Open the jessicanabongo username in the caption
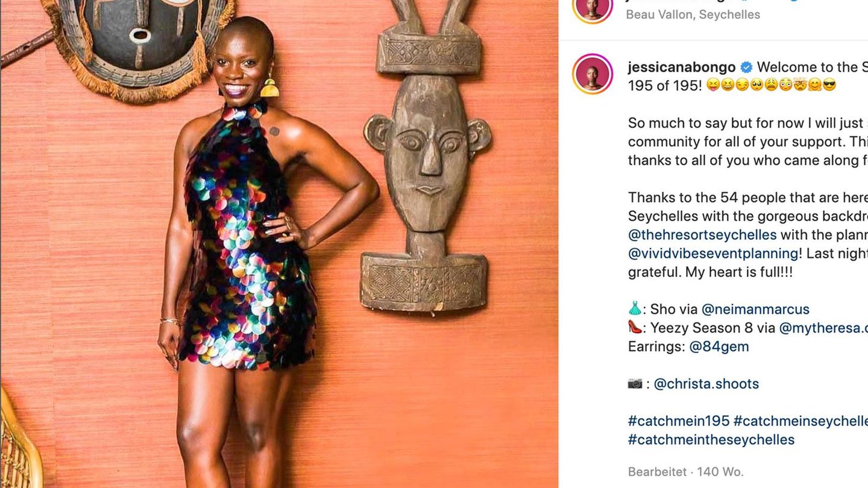Screen dimensions: 868x488 pos(682,67)
